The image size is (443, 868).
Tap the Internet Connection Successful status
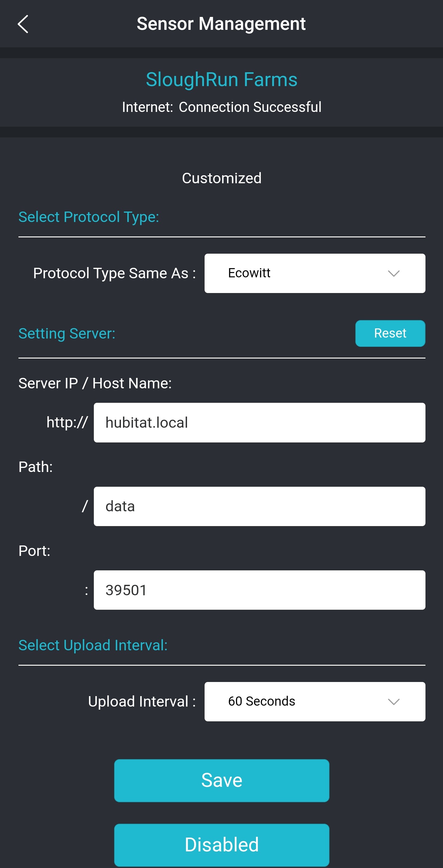[221, 107]
